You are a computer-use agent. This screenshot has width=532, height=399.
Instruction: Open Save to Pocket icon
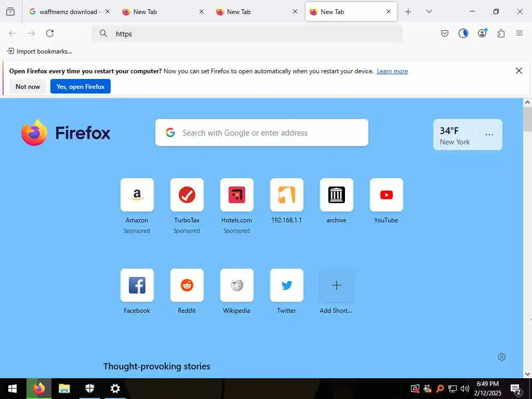coord(445,33)
